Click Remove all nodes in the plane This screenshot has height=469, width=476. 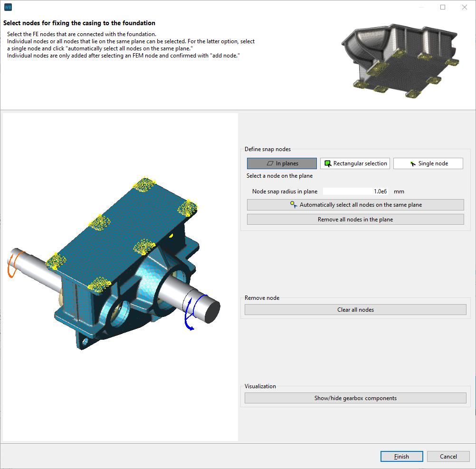click(355, 219)
